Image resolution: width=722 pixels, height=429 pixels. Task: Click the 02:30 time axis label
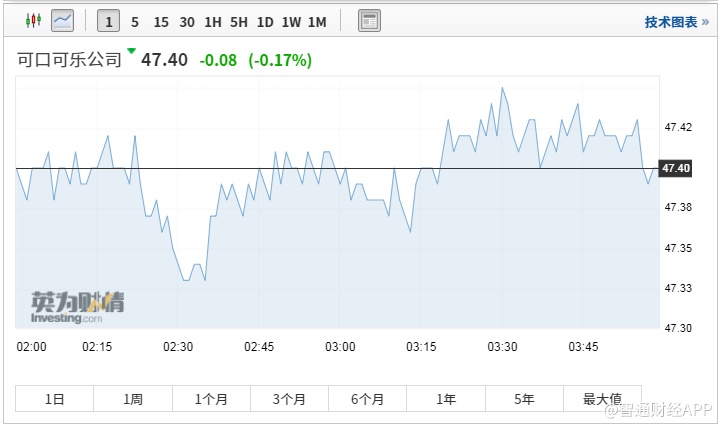178,347
